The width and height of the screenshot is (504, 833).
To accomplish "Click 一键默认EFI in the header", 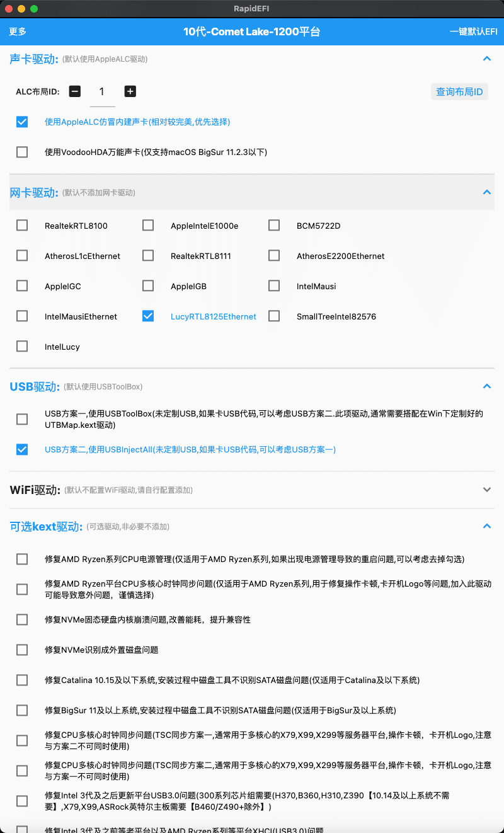I will click(473, 32).
